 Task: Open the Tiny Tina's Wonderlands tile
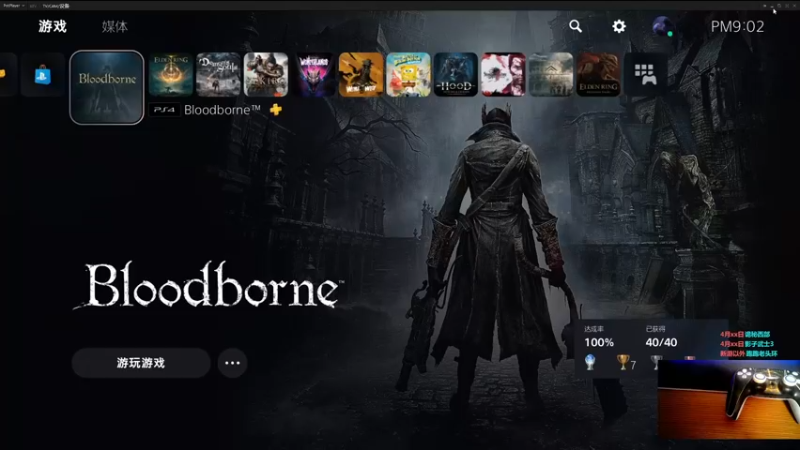(313, 74)
